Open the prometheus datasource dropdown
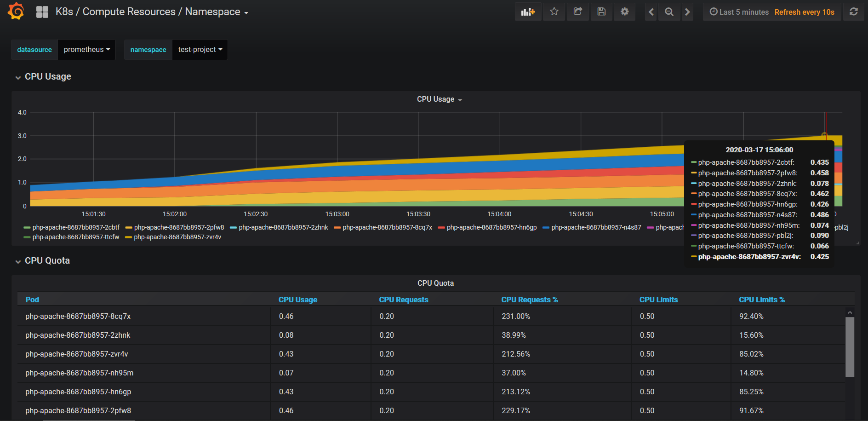This screenshot has width=868, height=421. [x=87, y=50]
